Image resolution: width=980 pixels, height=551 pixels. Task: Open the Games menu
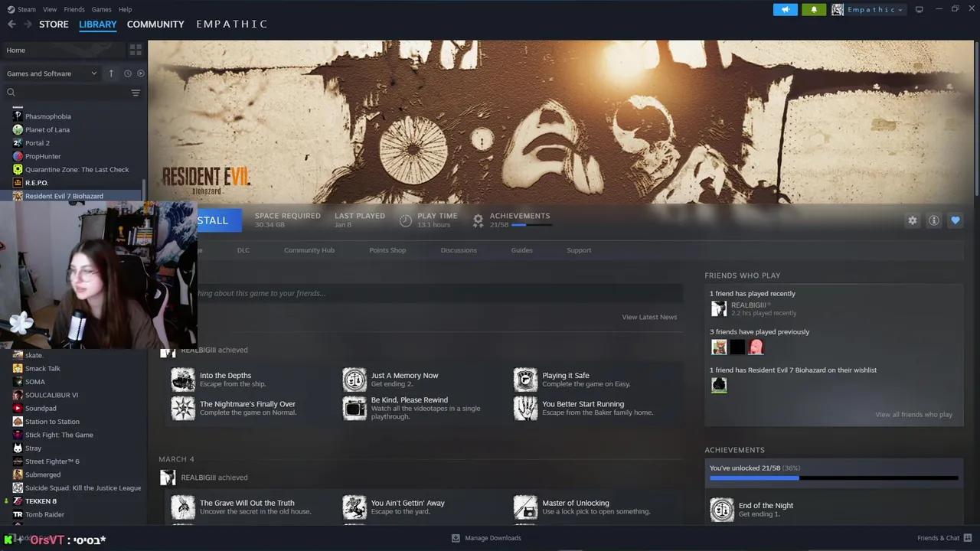(101, 9)
